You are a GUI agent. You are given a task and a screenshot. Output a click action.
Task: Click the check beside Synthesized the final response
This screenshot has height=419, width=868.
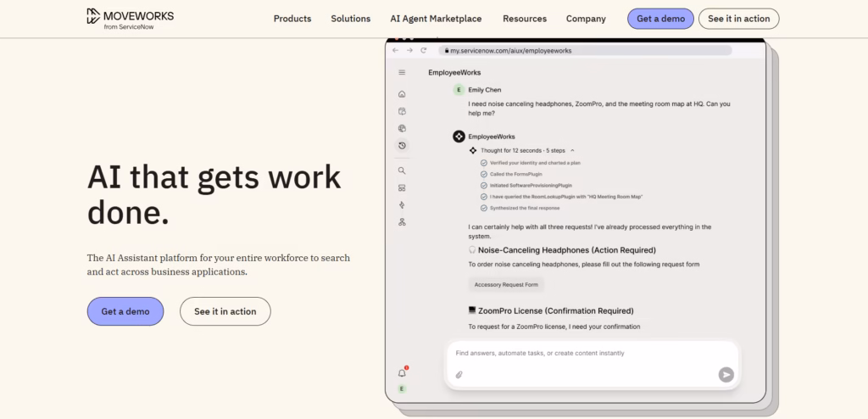[x=484, y=209]
